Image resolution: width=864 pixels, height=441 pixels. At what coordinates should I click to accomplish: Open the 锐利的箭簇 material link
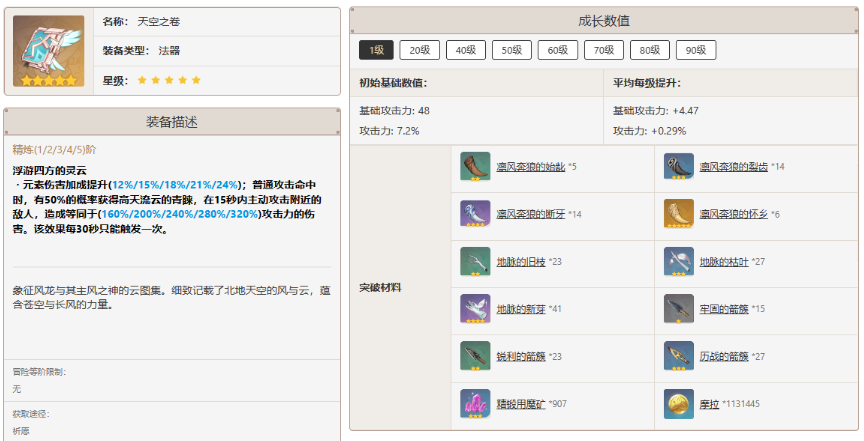[x=521, y=356]
